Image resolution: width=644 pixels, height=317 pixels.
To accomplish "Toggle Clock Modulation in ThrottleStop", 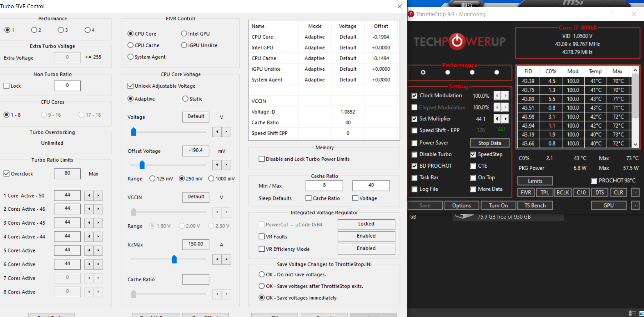I will [414, 96].
